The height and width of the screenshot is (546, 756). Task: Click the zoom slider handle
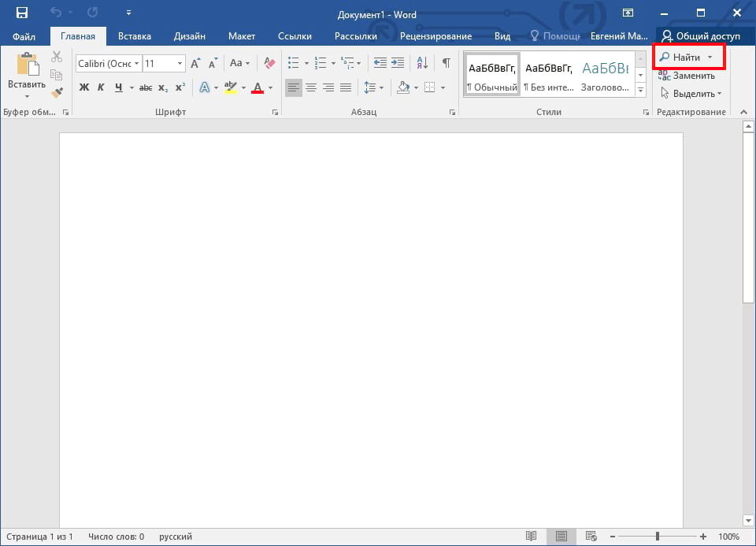[x=657, y=537]
